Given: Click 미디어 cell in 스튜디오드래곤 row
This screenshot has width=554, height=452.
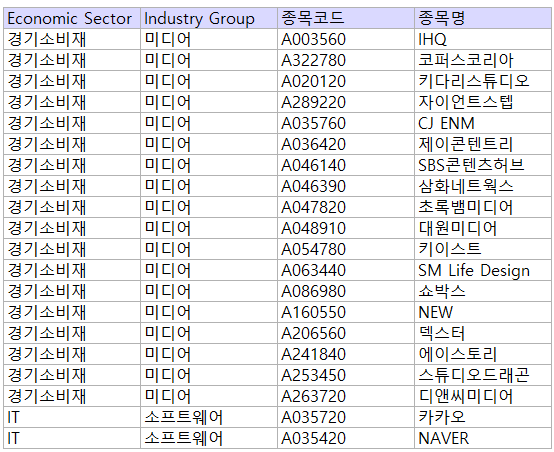Looking at the screenshot, I should (209, 375).
